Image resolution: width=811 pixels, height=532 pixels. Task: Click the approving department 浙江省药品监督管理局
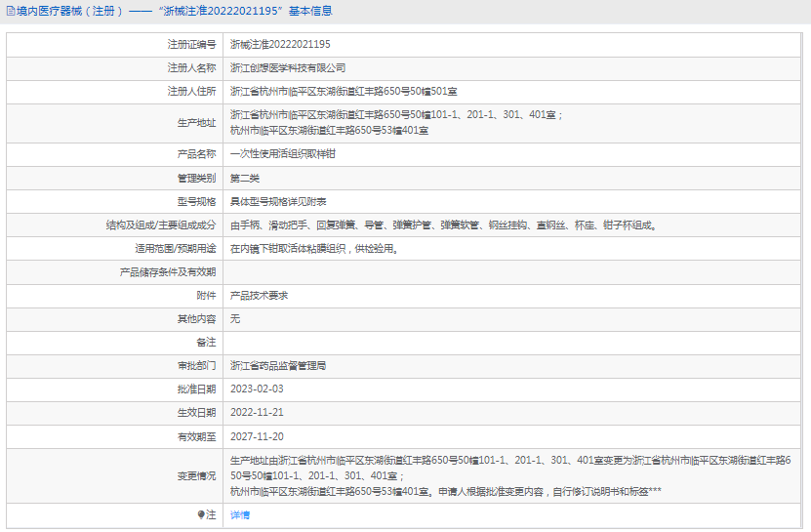[x=278, y=366]
